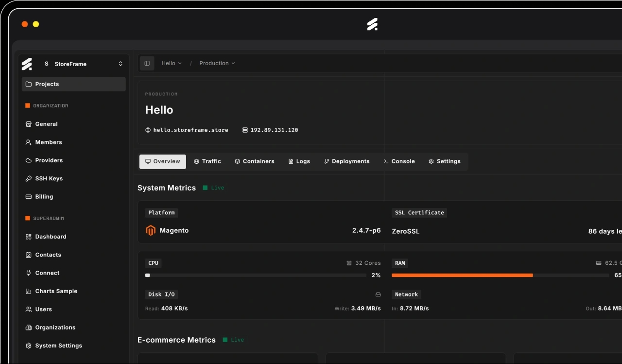This screenshot has height=364, width=622.
Task: Open the Logs tab
Action: (x=299, y=161)
